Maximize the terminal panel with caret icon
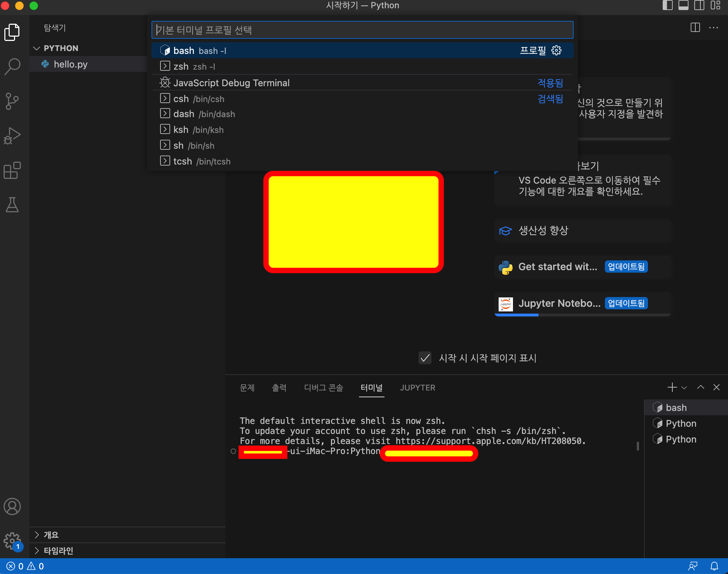 700,387
